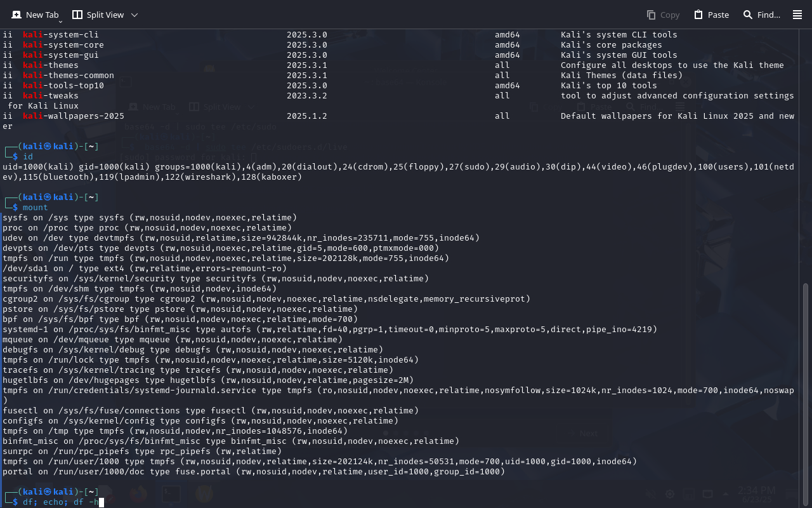Click the 'kali-tweaks' package name
The height and width of the screenshot is (508, 812).
51,96
